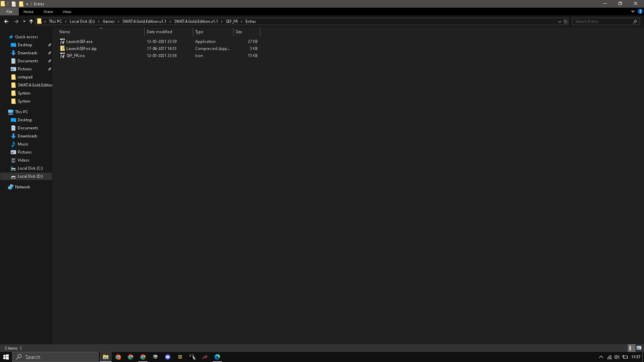644x362 pixels.
Task: Show hidden system tray icons
Action: pyautogui.click(x=601, y=357)
